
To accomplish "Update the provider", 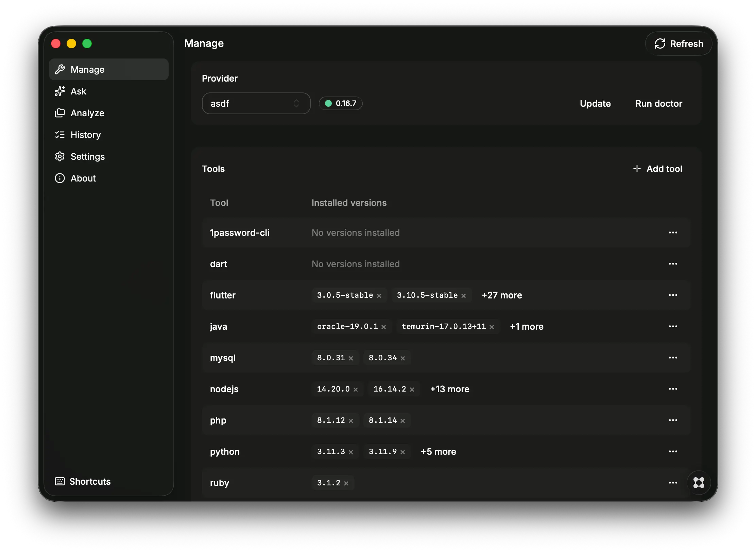I will point(595,103).
